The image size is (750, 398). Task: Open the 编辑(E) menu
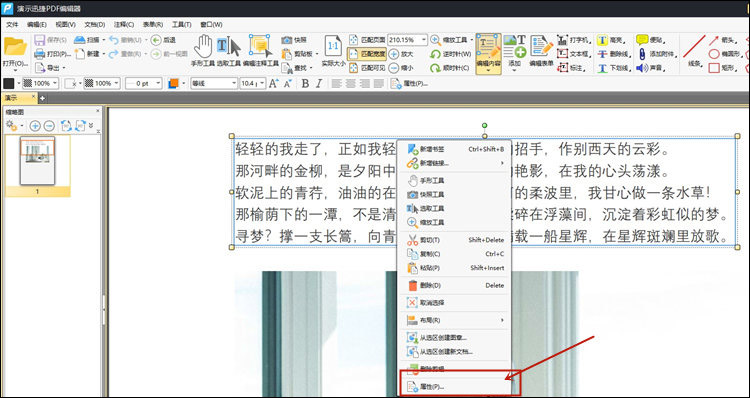(x=37, y=24)
